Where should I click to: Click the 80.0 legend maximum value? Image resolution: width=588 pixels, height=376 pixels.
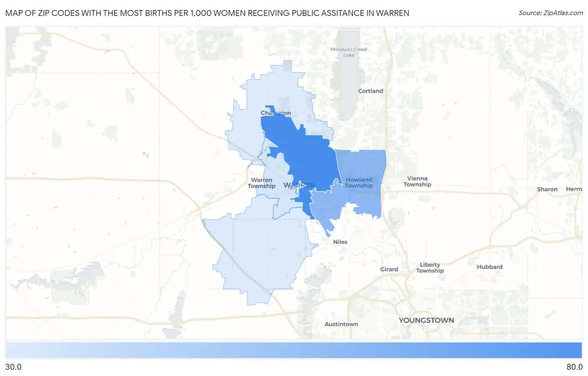pyautogui.click(x=575, y=367)
